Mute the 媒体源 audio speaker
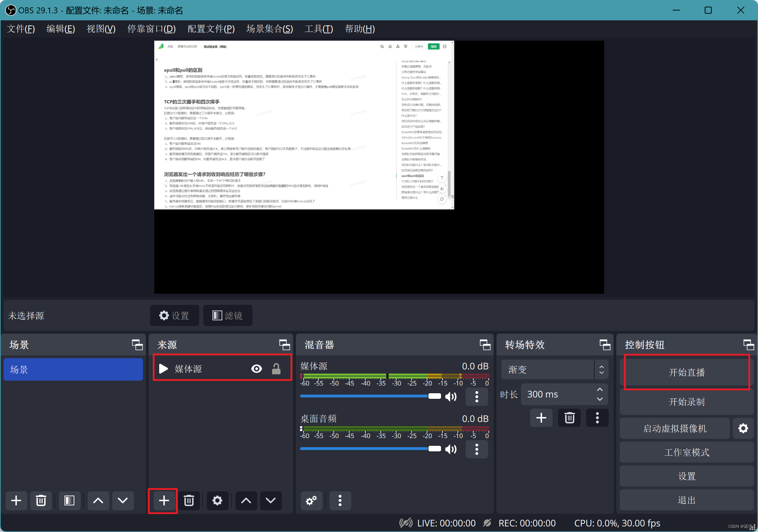Image resolution: width=758 pixels, height=532 pixels. (451, 397)
